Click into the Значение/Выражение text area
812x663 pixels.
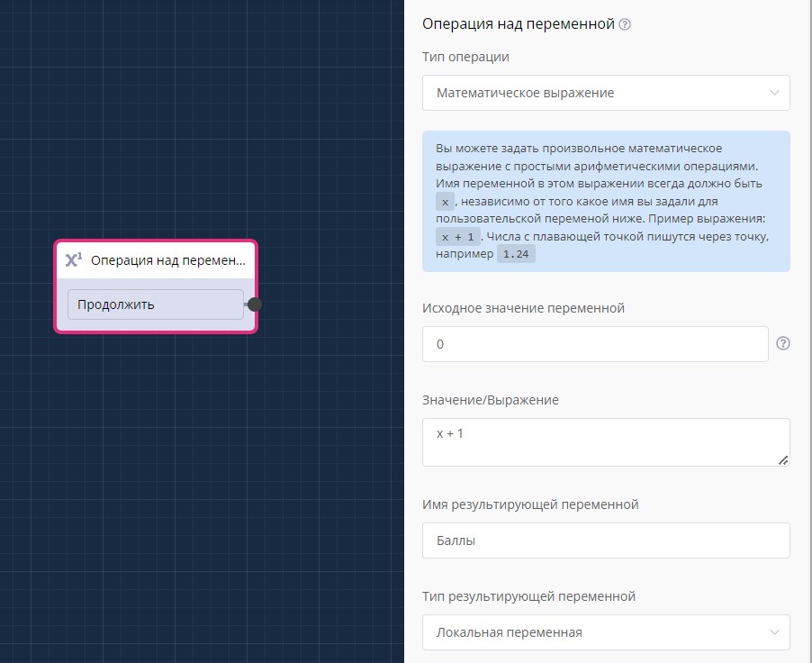pos(605,441)
